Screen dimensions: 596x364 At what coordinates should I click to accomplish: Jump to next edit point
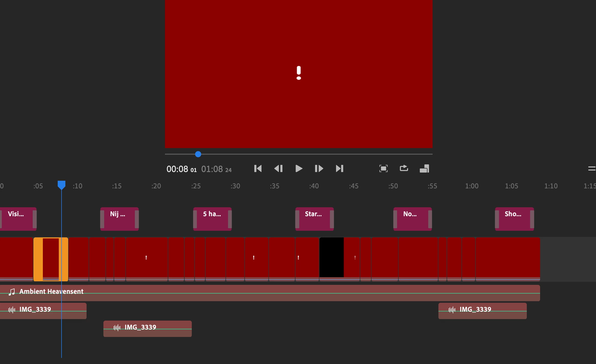(340, 168)
